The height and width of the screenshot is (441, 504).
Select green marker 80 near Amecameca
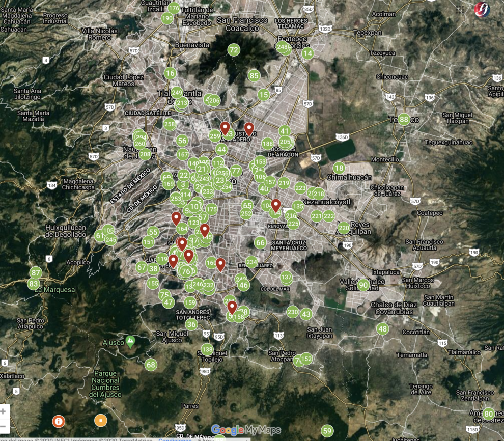tap(489, 414)
